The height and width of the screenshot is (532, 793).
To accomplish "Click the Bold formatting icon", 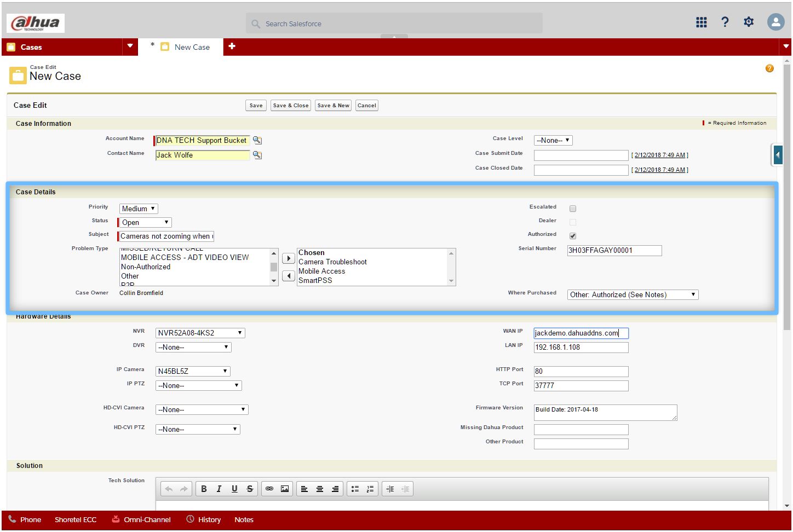I will [204, 489].
